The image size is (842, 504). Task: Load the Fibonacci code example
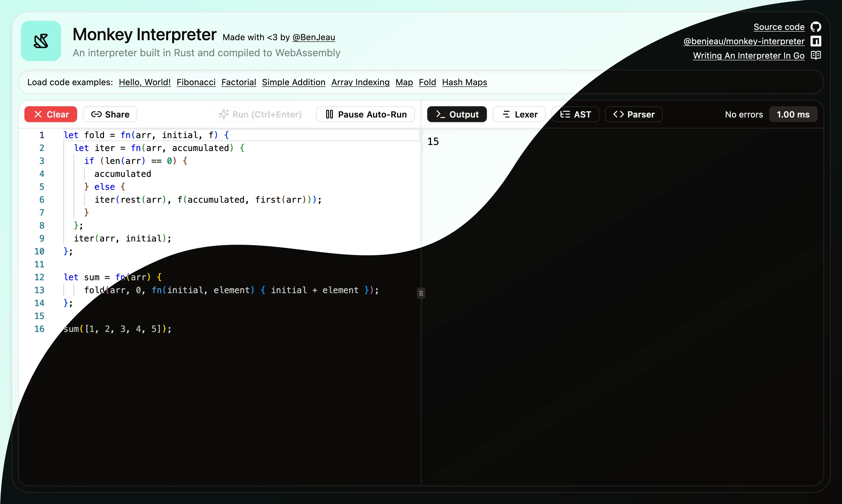point(196,82)
